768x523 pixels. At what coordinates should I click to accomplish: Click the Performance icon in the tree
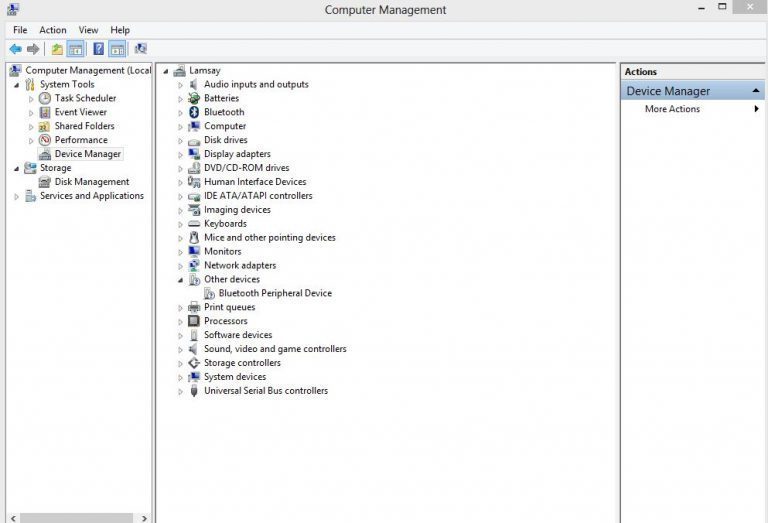click(45, 140)
